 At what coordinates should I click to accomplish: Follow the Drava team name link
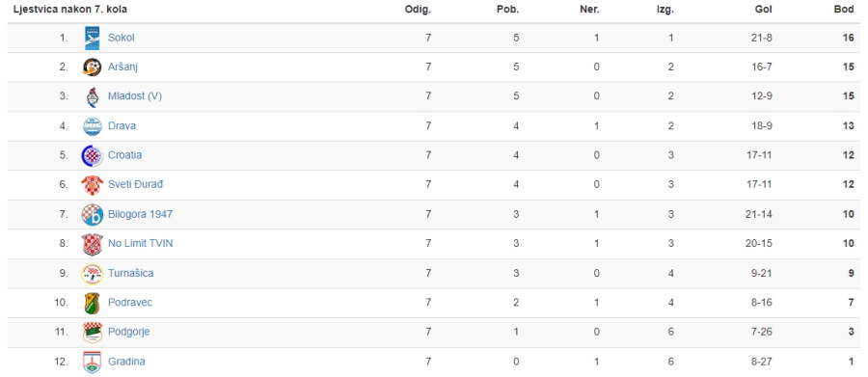[x=122, y=125]
